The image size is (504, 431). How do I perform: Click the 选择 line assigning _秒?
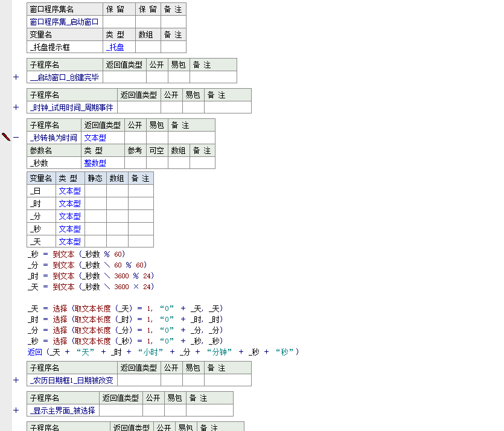click(x=126, y=341)
